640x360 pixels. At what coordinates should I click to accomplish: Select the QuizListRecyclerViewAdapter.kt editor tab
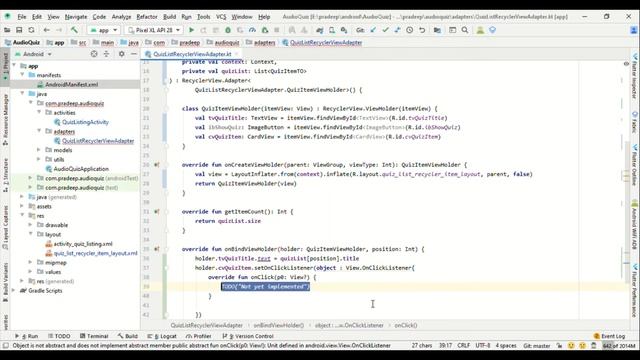(x=192, y=54)
